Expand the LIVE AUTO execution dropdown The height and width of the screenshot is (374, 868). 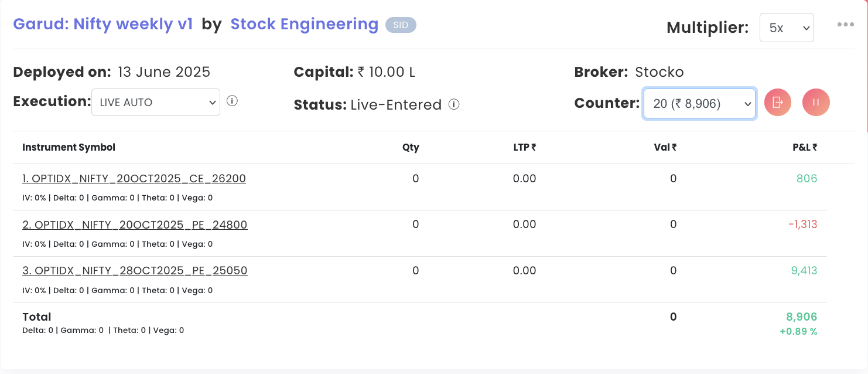[156, 103]
